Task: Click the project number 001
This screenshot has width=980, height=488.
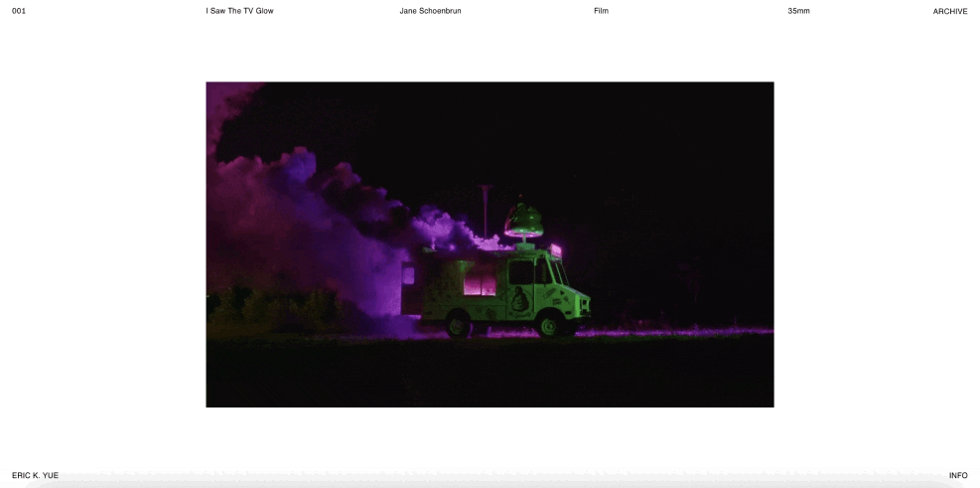Action: pos(19,11)
